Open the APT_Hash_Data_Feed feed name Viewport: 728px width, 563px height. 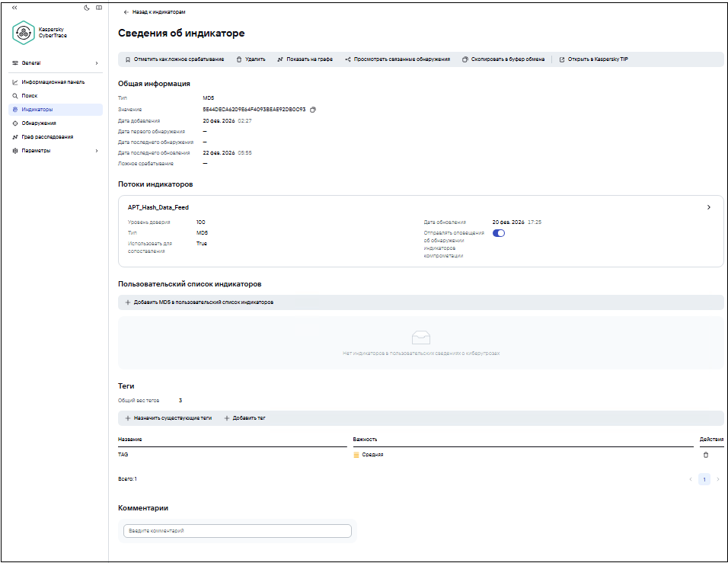[158, 208]
